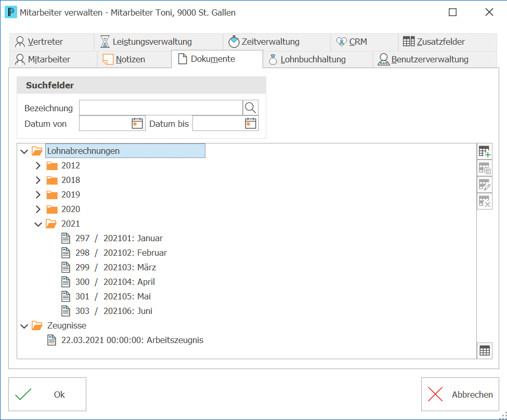Viewport: 507px width, 420px height.
Task: Expand the 2012 folder
Action: 38,165
